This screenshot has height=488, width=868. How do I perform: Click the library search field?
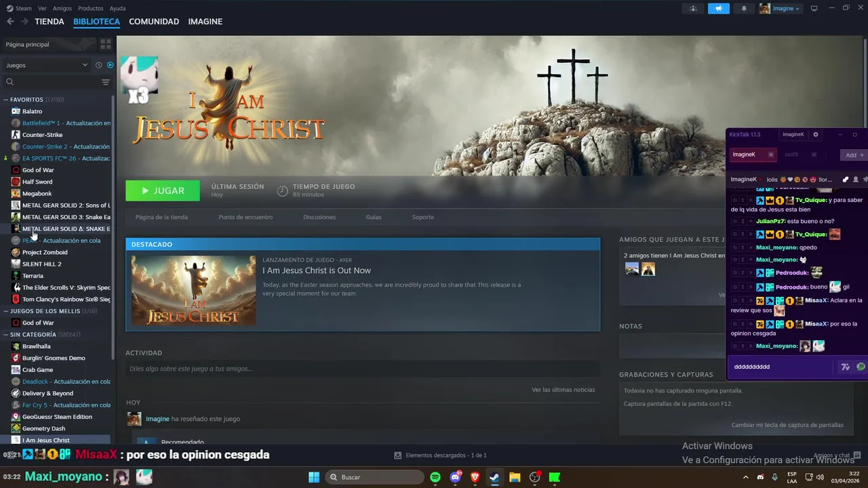52,82
